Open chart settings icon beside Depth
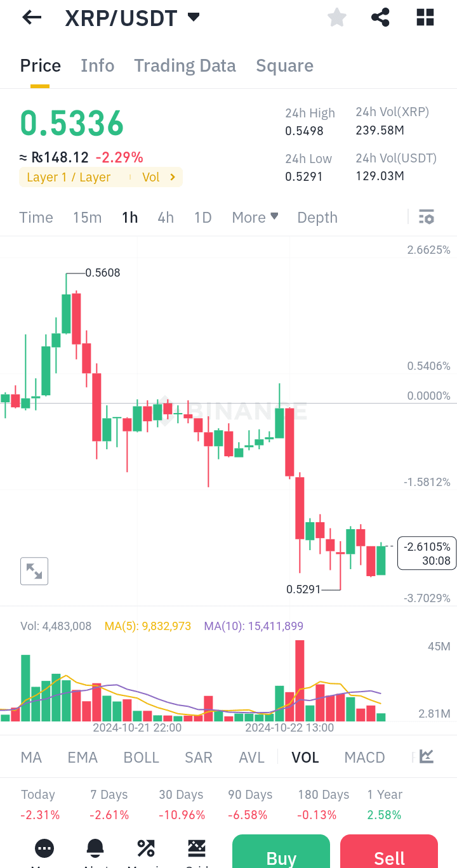457x868 pixels. pyautogui.click(x=427, y=217)
